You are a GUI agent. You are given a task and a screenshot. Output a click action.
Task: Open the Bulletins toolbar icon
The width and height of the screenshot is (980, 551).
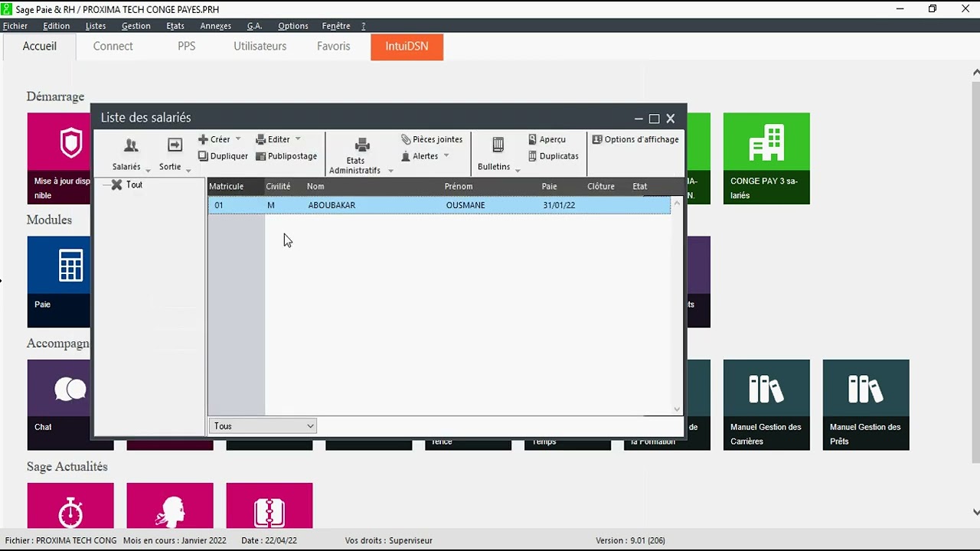(x=498, y=145)
